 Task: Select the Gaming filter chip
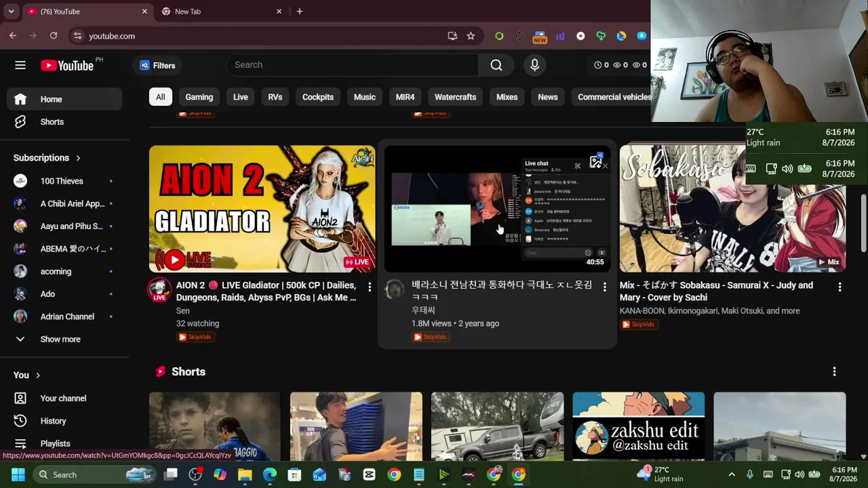pyautogui.click(x=199, y=97)
